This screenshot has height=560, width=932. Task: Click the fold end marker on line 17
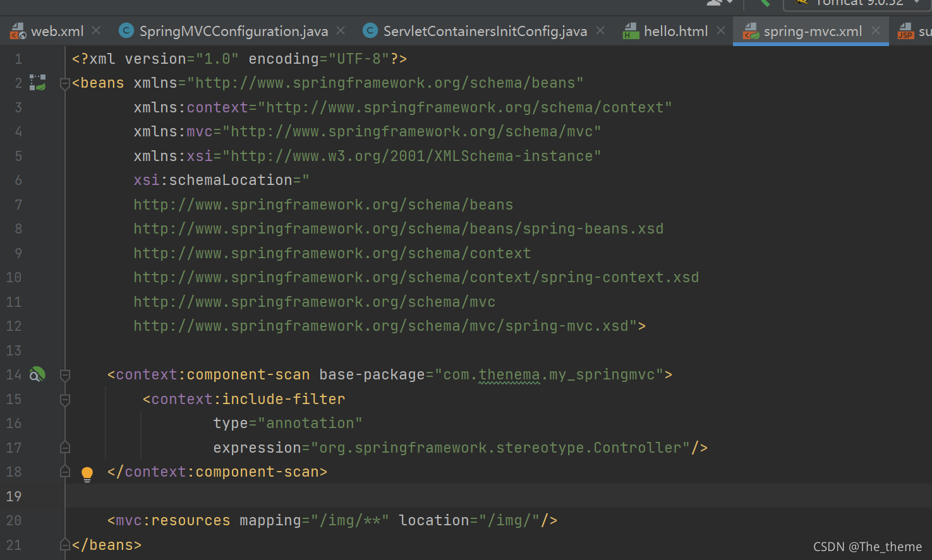coord(64,447)
